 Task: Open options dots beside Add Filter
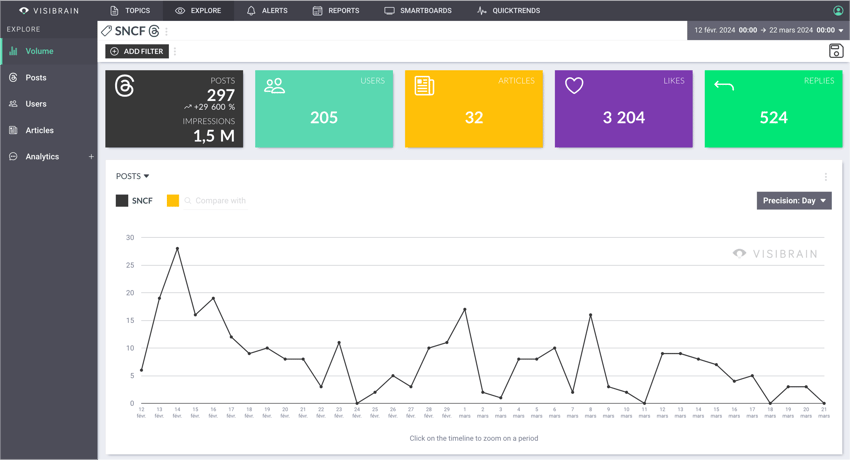tap(175, 51)
